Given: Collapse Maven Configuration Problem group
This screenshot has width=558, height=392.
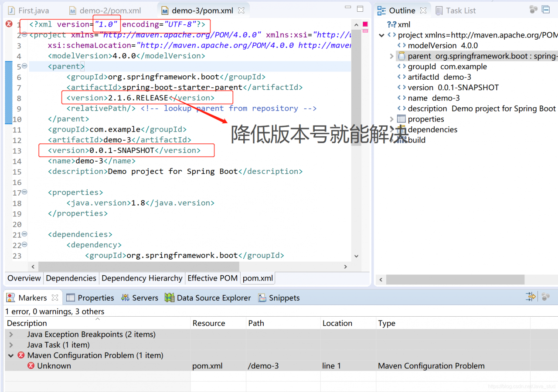Looking at the screenshot, I should click(10, 355).
